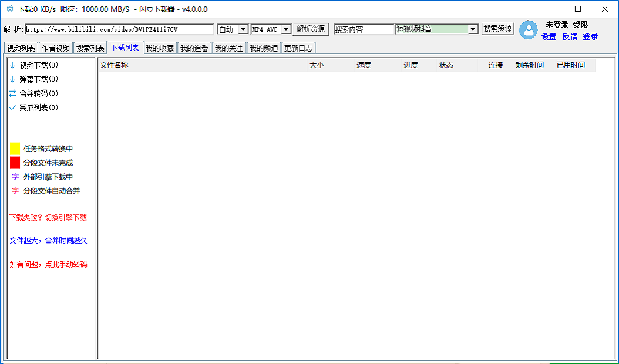
Task: Switch to the 我的收藏 tab
Action: pos(159,48)
